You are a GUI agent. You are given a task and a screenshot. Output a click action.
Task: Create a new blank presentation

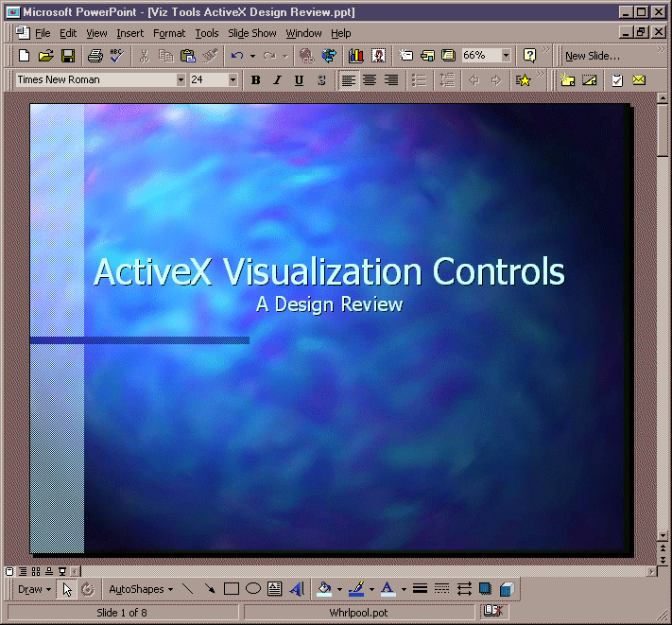(x=25, y=55)
